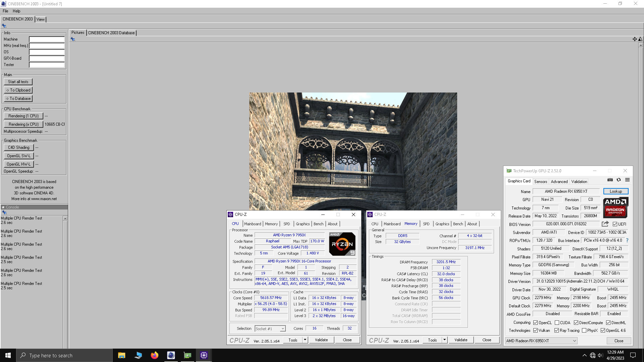Image resolution: width=644 pixels, height=362 pixels.
Task: Open the Mainboard tab in left CPU-Z window
Action: pyautogui.click(x=253, y=224)
